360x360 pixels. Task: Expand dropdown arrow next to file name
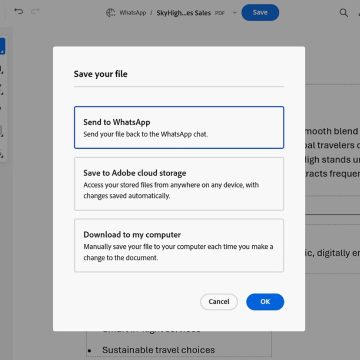click(234, 13)
